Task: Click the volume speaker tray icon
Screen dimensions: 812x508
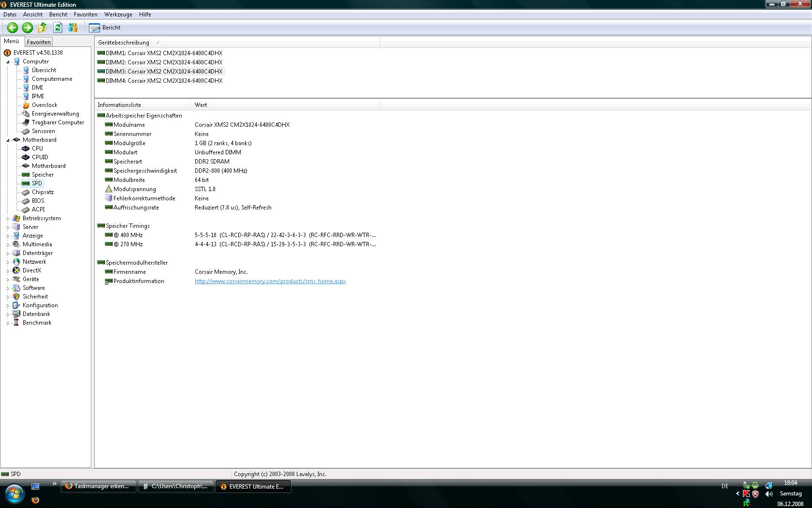Action: (769, 494)
